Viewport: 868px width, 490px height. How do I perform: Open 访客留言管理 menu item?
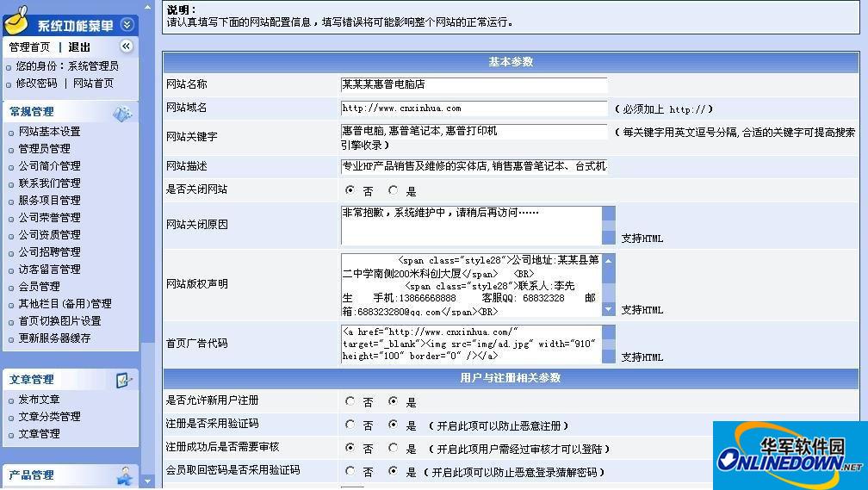pos(50,269)
